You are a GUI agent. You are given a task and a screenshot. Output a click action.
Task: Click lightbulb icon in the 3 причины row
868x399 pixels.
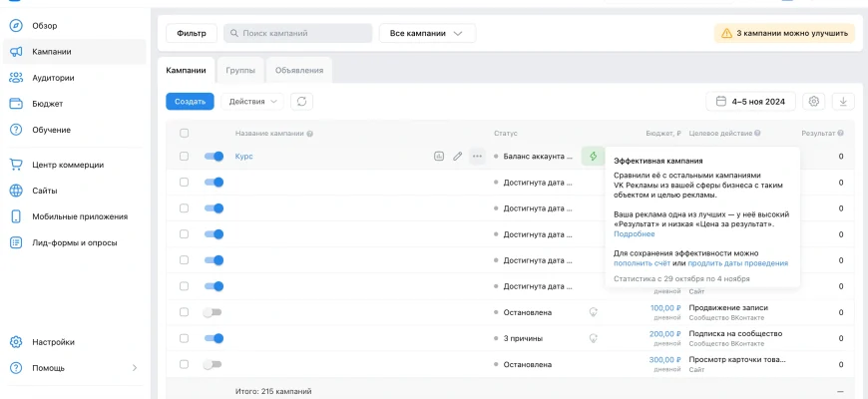(x=593, y=338)
